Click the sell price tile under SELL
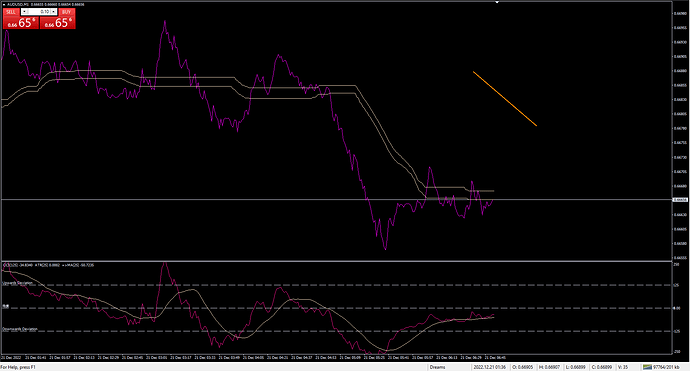 21,23
